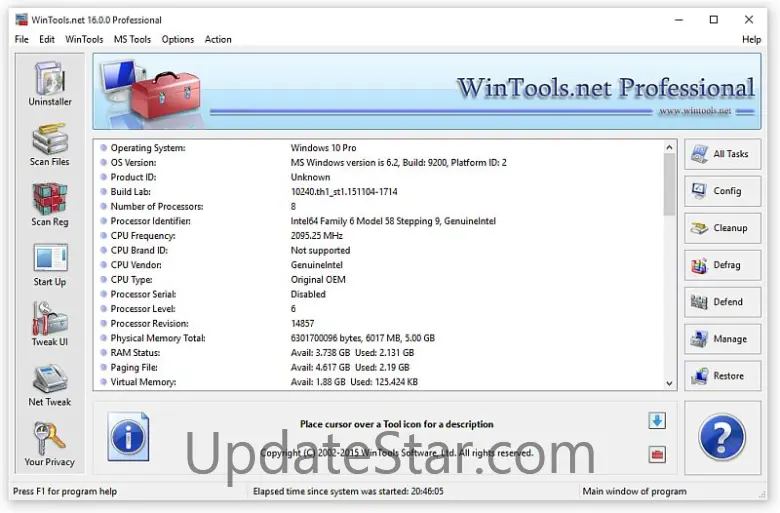The height and width of the screenshot is (513, 780).
Task: Select the Processor Identifier row
Action: (x=381, y=221)
